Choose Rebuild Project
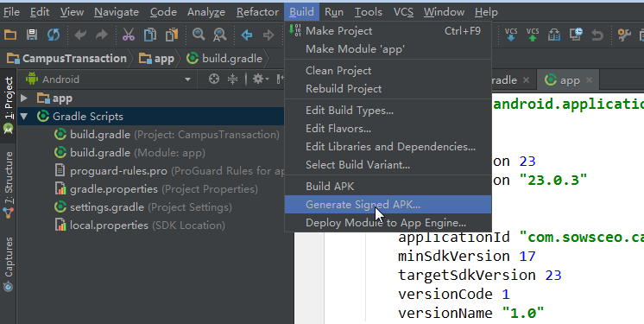 (x=388, y=89)
